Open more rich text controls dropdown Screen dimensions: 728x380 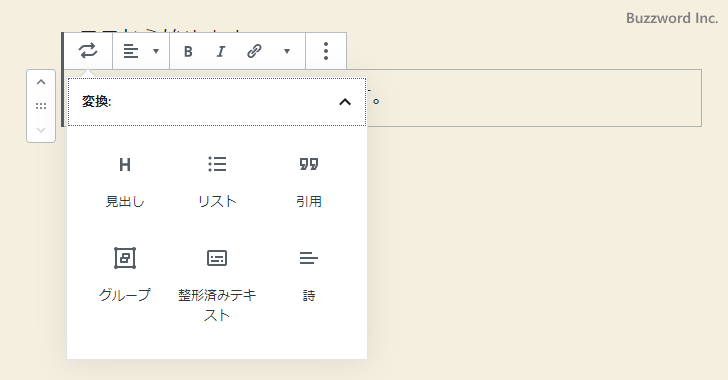click(x=287, y=51)
